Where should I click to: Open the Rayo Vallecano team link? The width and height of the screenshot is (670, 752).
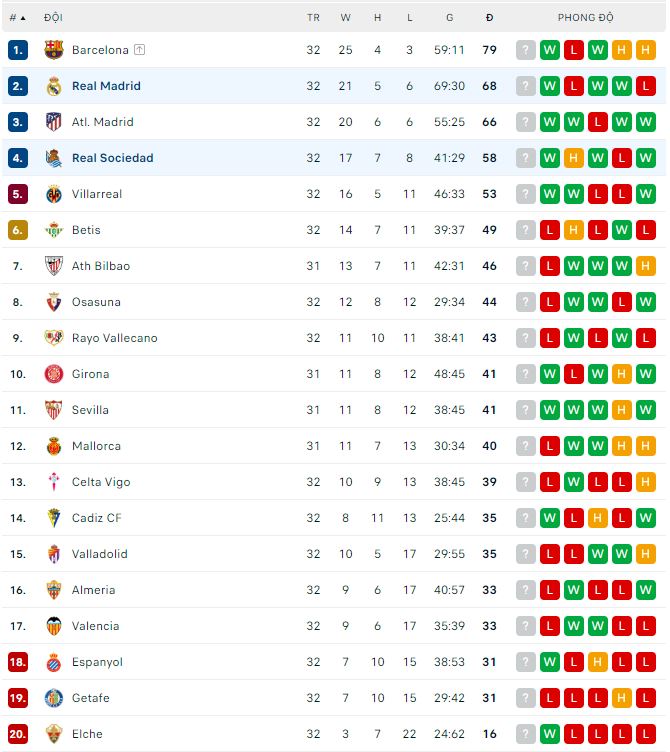click(114, 338)
